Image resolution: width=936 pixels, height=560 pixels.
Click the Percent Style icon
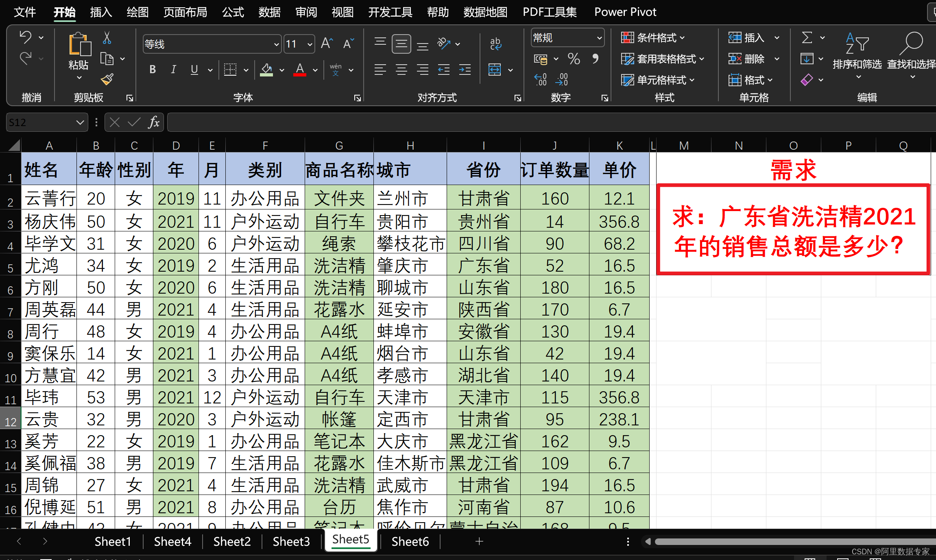[x=574, y=59]
